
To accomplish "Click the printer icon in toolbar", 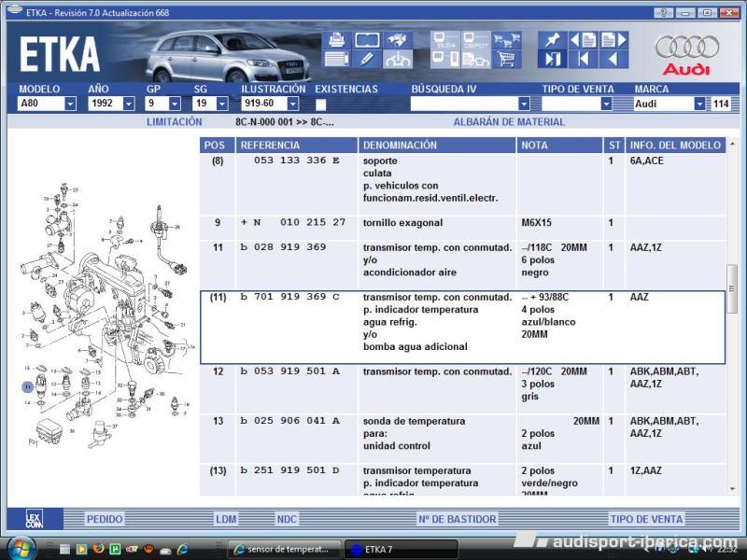I will [336, 40].
